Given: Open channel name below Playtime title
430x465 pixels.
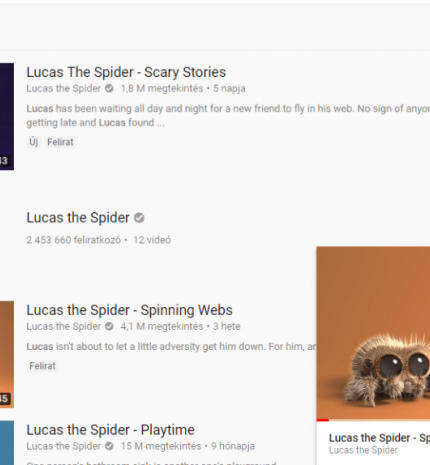Looking at the screenshot, I should click(x=63, y=446).
